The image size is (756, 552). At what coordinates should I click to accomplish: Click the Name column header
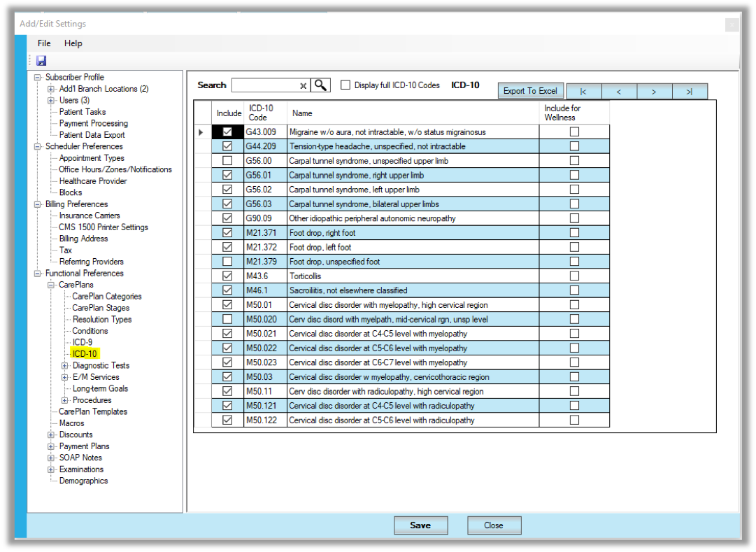[x=413, y=113]
